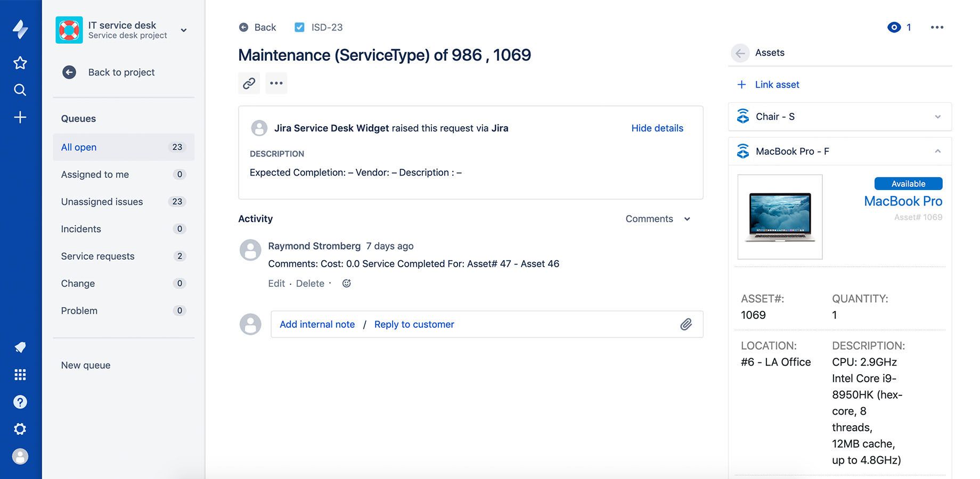980x479 pixels.
Task: Expand the Chair - S asset chevron
Action: pos(938,117)
